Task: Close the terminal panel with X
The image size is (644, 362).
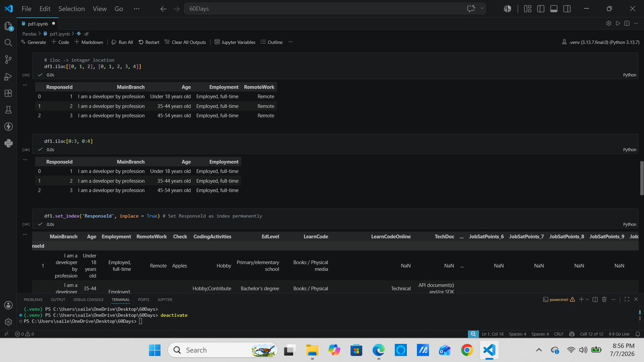Action: click(x=636, y=299)
